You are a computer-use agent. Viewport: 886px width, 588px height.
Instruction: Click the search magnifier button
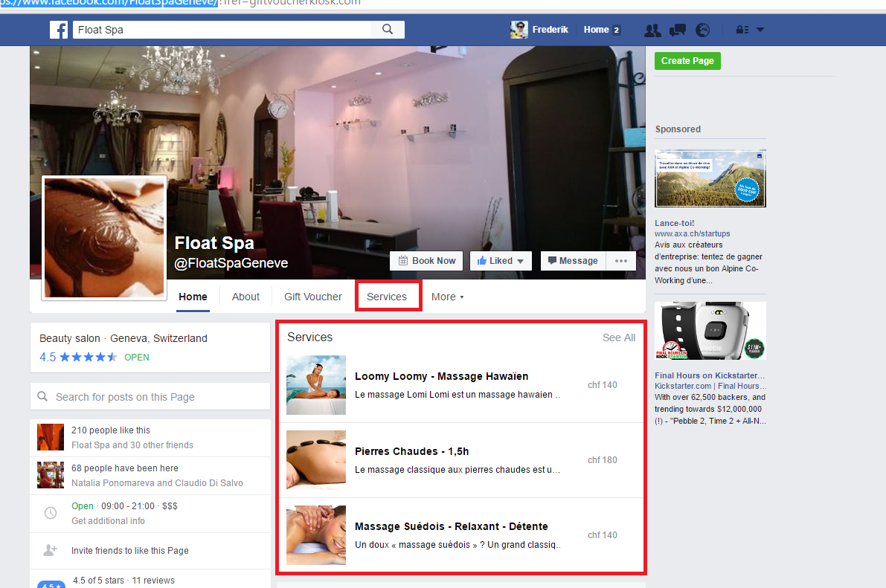(388, 30)
